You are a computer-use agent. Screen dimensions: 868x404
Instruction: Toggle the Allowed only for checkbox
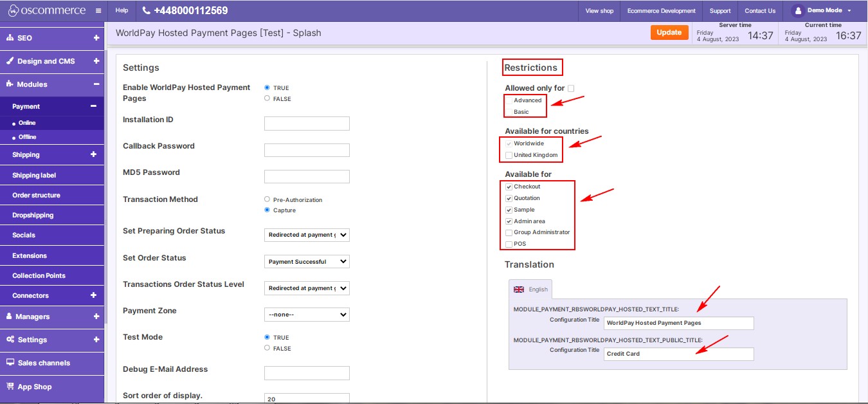(571, 88)
